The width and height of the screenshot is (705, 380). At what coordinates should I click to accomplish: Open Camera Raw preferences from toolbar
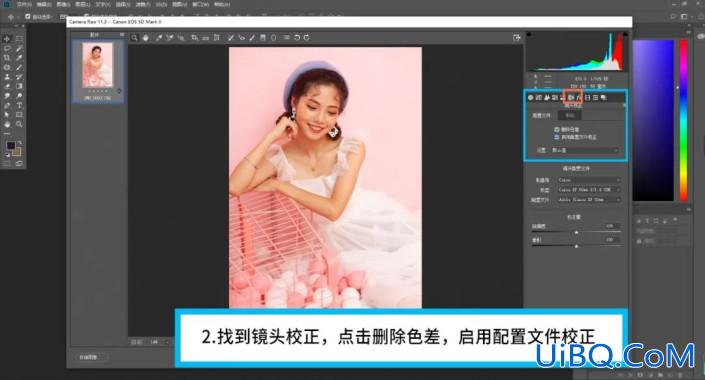click(286, 38)
